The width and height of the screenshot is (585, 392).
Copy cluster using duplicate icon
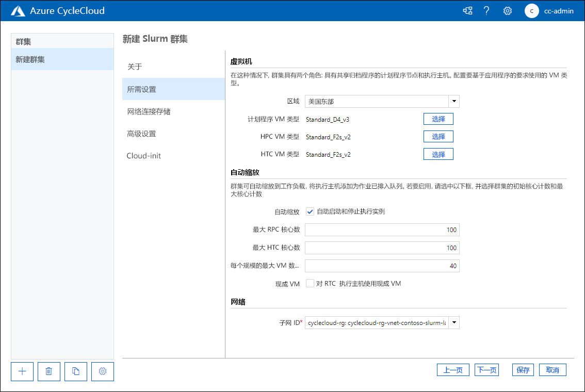click(76, 371)
